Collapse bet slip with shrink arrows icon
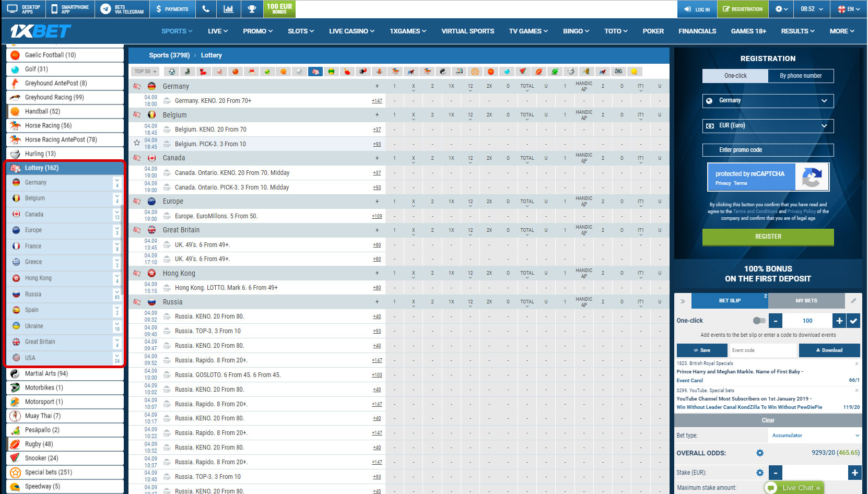Image resolution: width=868 pixels, height=494 pixels. 853,301
